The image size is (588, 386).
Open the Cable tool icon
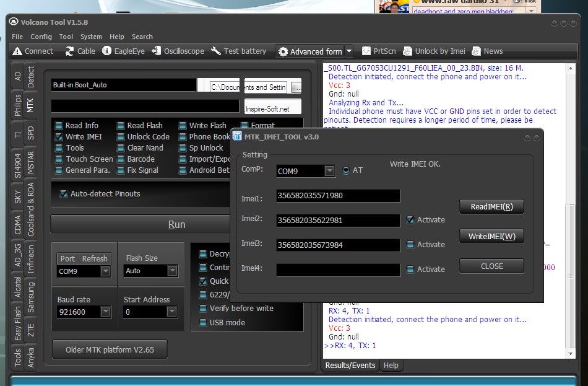[69, 51]
